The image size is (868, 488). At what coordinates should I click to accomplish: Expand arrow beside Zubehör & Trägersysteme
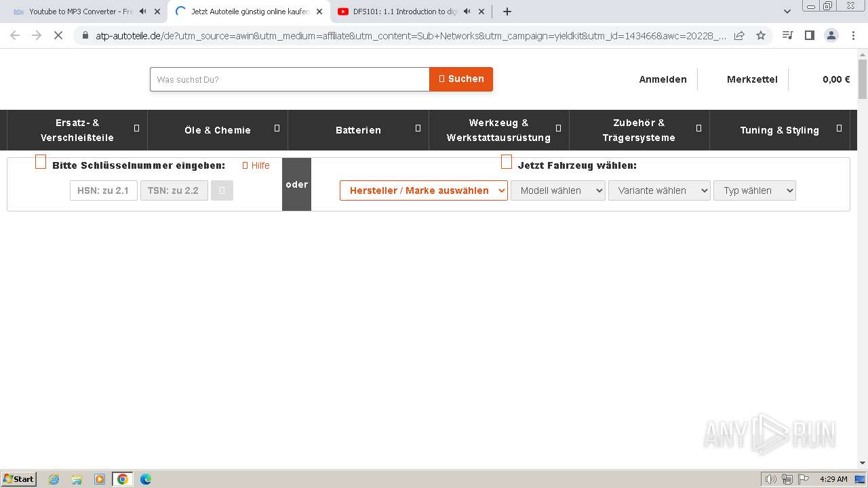pyautogui.click(x=698, y=128)
